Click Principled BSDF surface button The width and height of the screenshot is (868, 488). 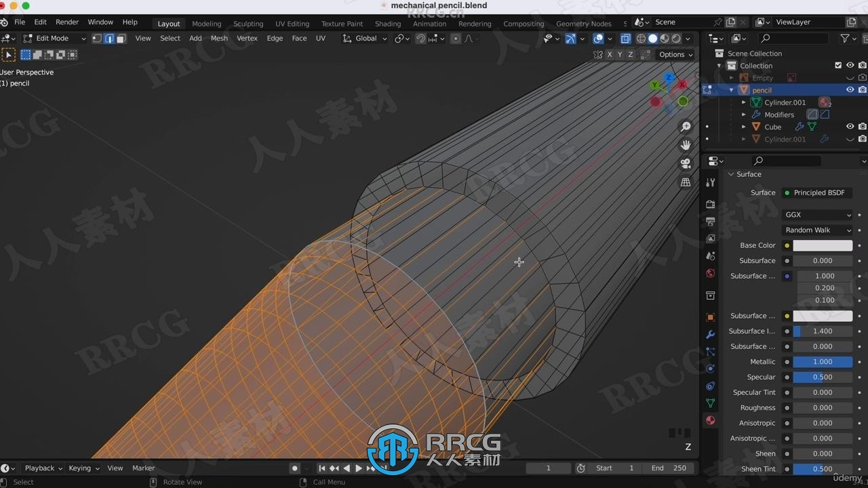(x=818, y=192)
